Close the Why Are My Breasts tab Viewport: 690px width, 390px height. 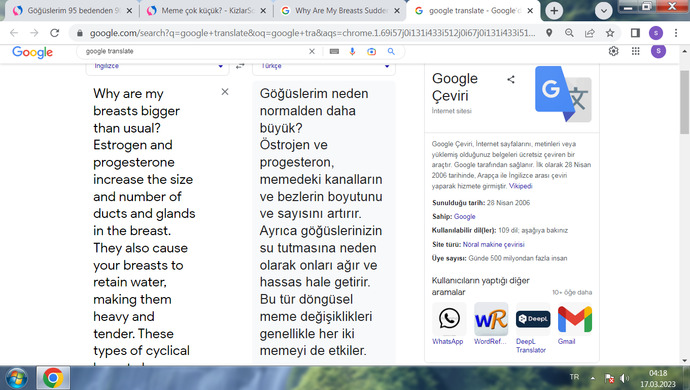click(x=397, y=11)
